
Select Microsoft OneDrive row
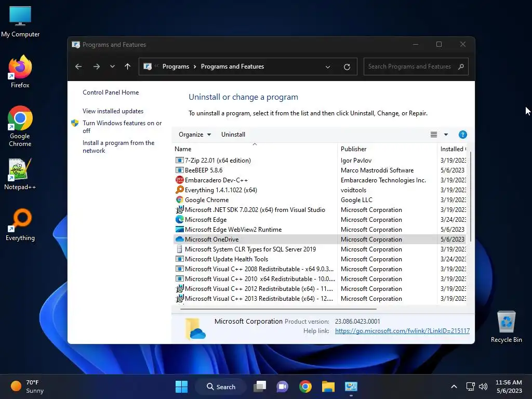320,239
